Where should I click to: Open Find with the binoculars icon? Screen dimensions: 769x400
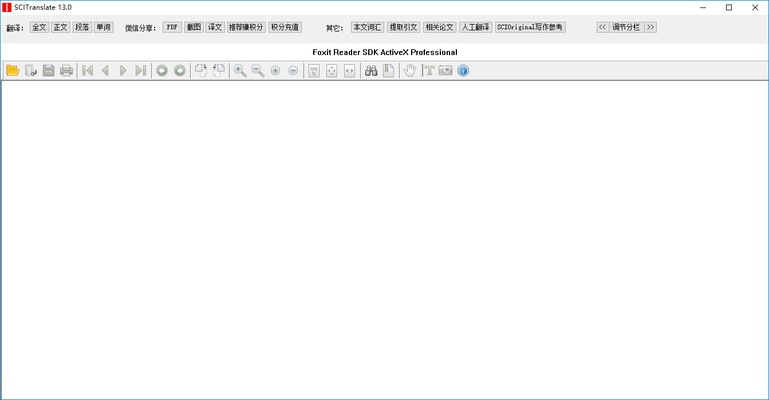371,71
